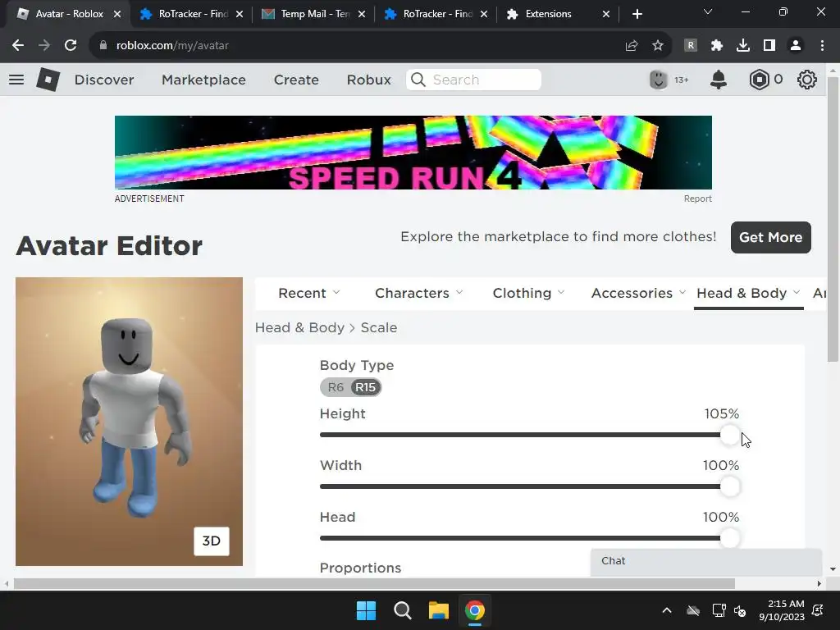Image resolution: width=840 pixels, height=630 pixels.
Task: Open the settings gear in Roblox header
Action: pyautogui.click(x=807, y=80)
